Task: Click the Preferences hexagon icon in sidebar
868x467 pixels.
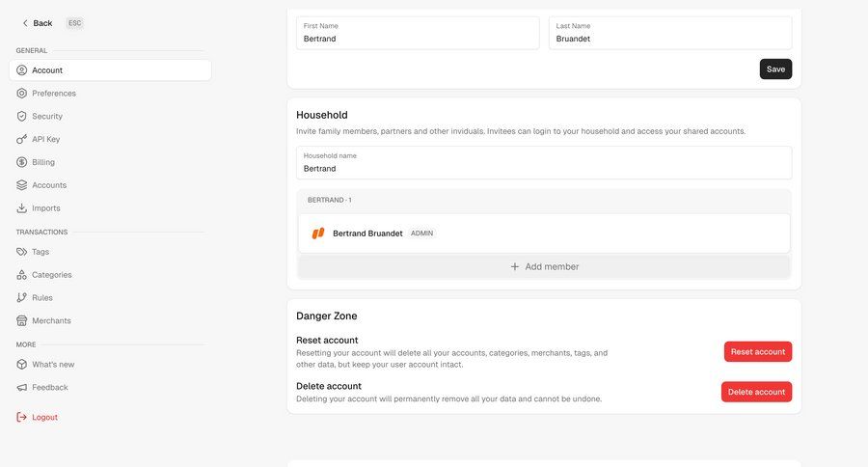Action: [21, 93]
